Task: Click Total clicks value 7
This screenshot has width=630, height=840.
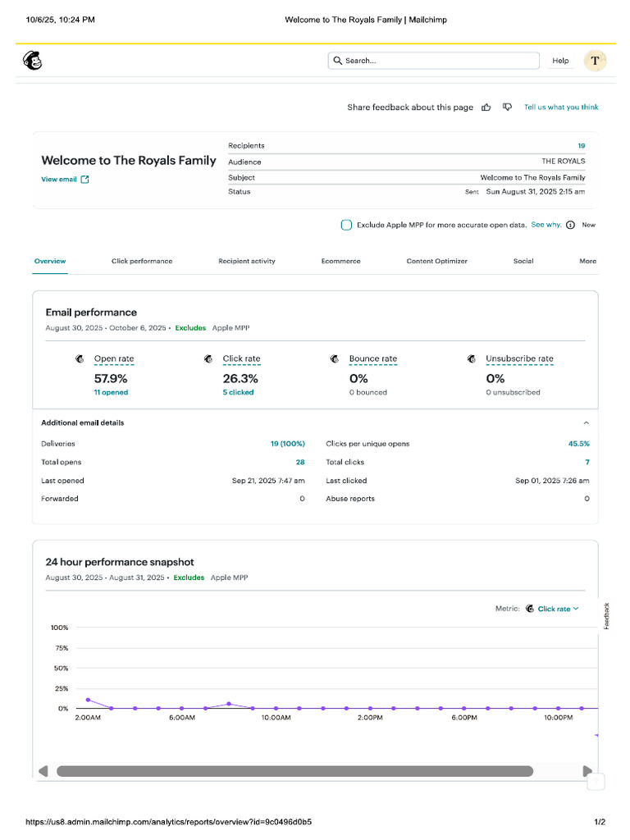Action: tap(587, 462)
